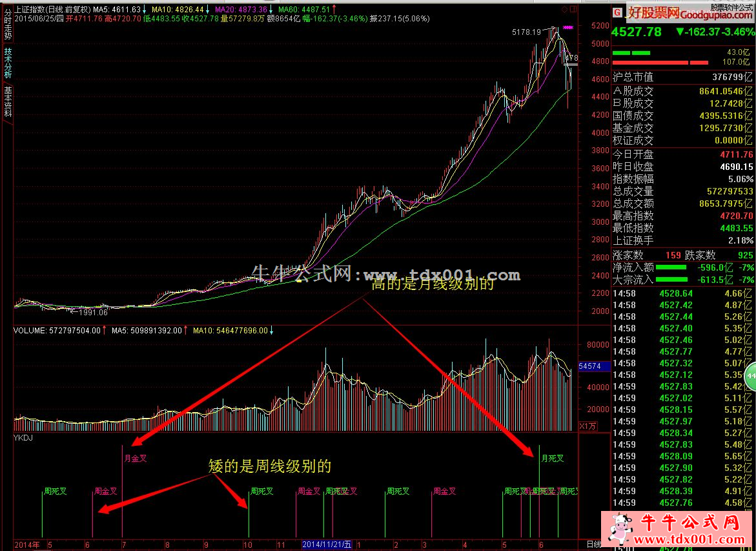Click the green buy bar beside 43.0亿
This screenshot has height=551, width=756.
[x=631, y=52]
